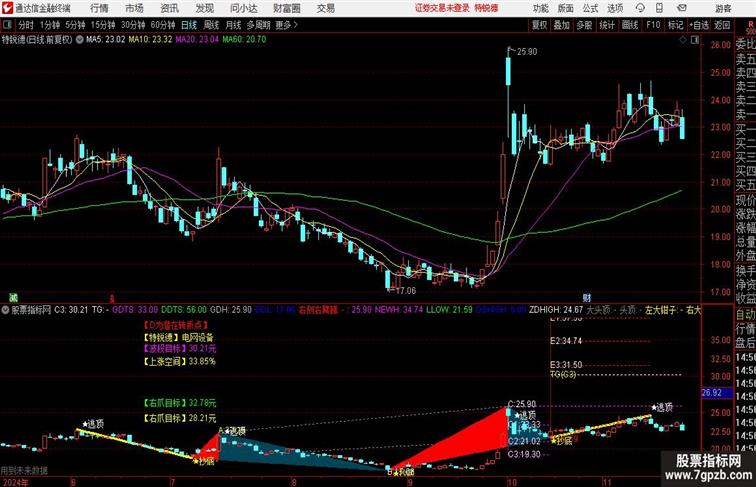Click the E3:31.50 level label
This screenshot has width=756, height=487.
click(x=567, y=365)
